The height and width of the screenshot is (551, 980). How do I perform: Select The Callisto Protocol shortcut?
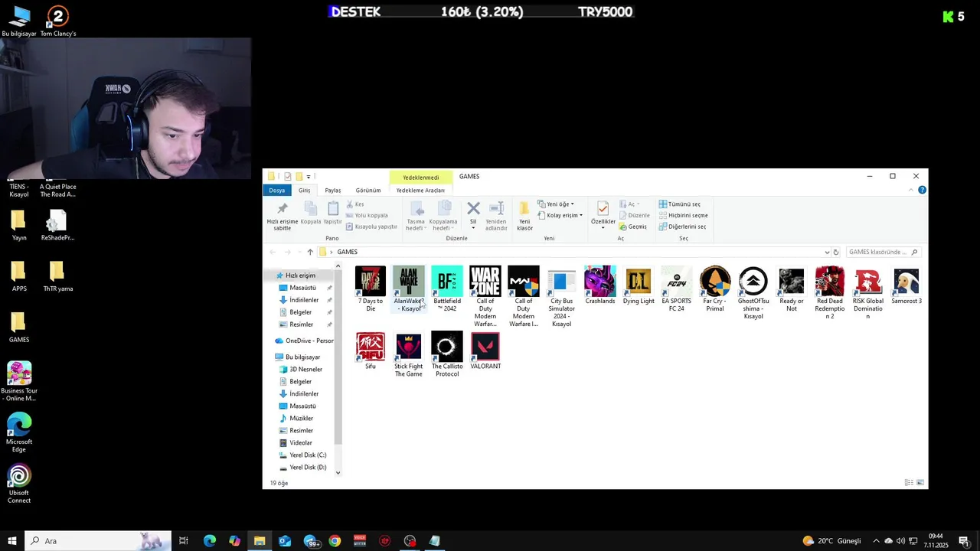click(447, 354)
